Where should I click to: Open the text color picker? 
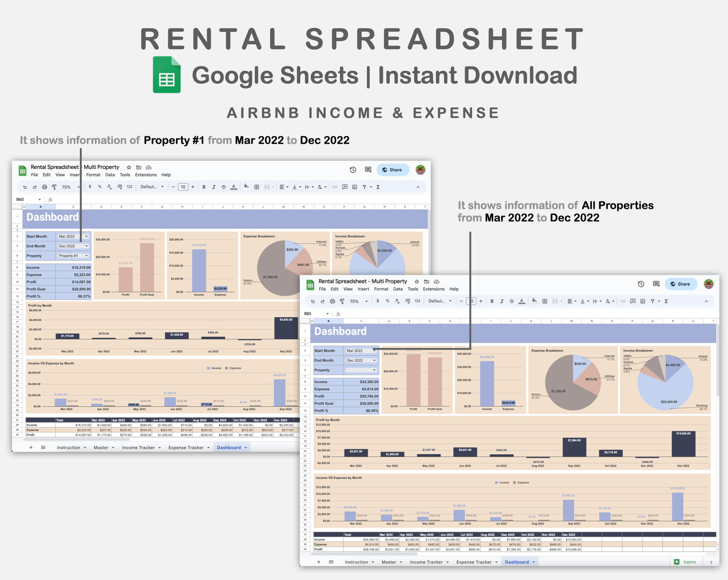click(234, 187)
